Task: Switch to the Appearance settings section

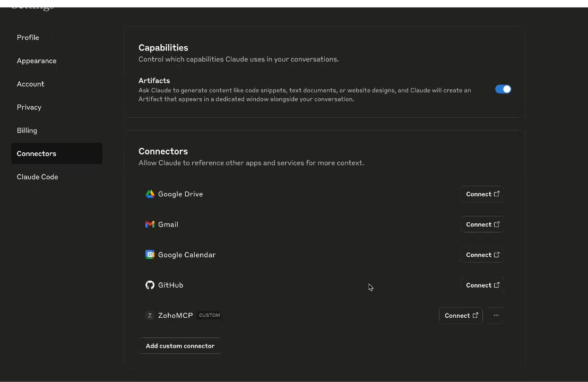Action: click(36, 60)
